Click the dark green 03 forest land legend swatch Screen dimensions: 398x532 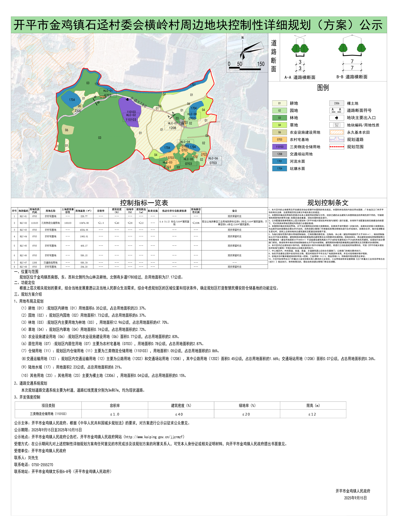[279, 118]
